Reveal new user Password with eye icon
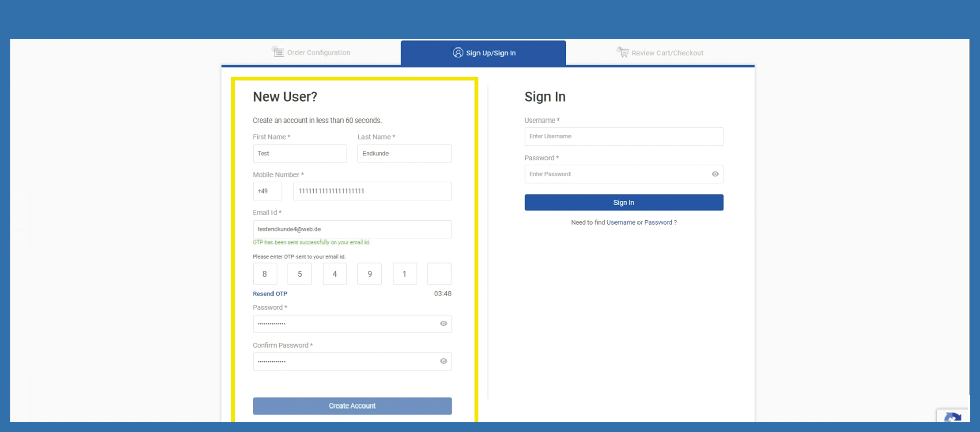 (444, 324)
